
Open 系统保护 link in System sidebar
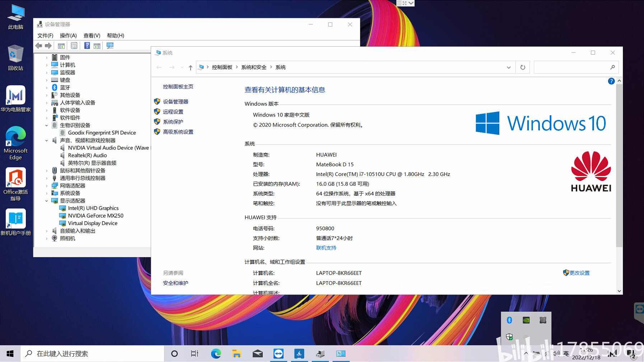point(173,122)
